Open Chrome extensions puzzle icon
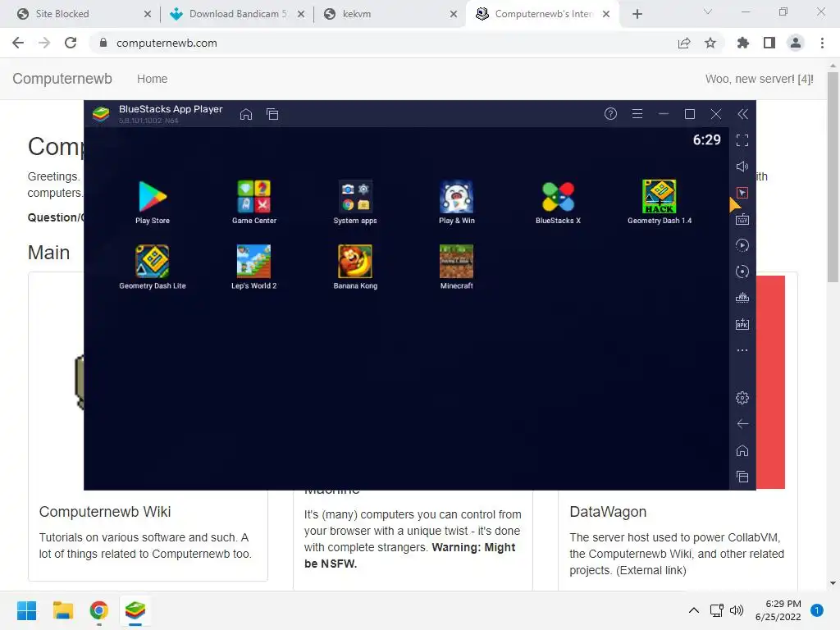The width and height of the screenshot is (840, 630). click(743, 43)
